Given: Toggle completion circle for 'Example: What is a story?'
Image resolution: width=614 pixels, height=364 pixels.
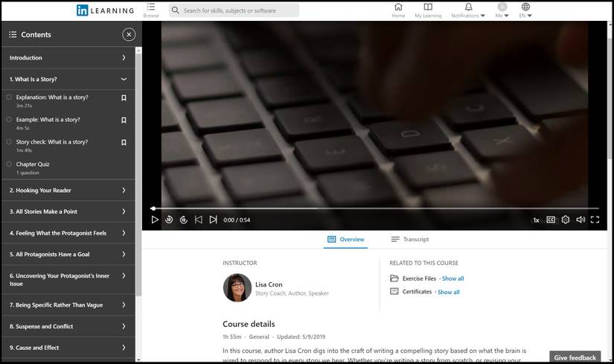Looking at the screenshot, I should click(x=9, y=119).
